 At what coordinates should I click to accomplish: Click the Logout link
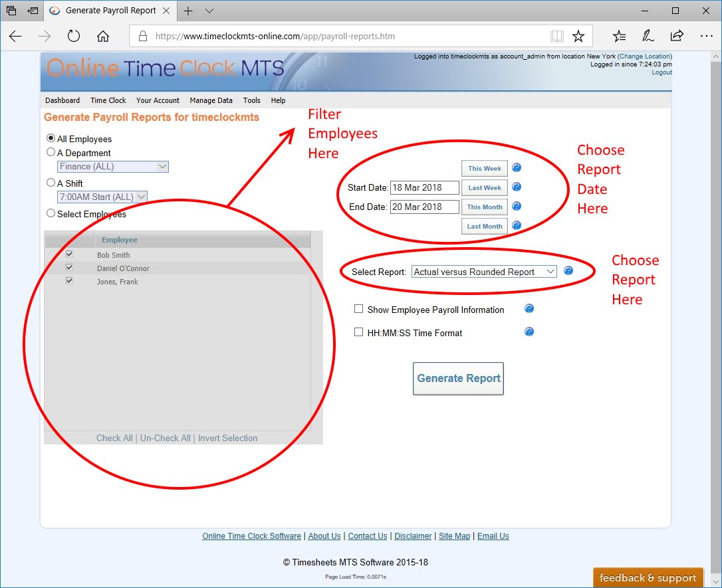point(662,72)
